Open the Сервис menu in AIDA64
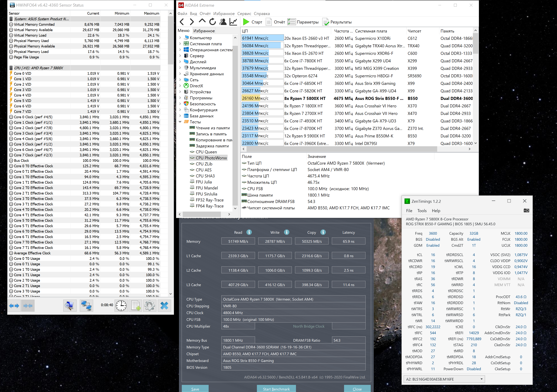 [x=244, y=14]
